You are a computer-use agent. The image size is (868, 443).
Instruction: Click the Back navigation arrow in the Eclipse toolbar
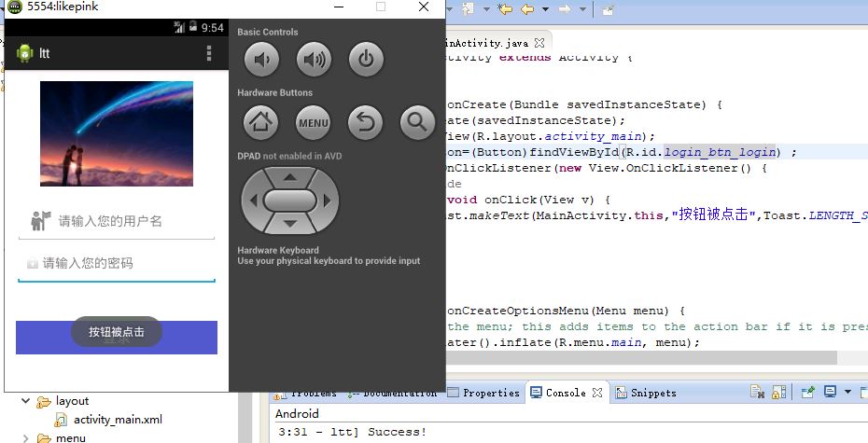coord(527,8)
